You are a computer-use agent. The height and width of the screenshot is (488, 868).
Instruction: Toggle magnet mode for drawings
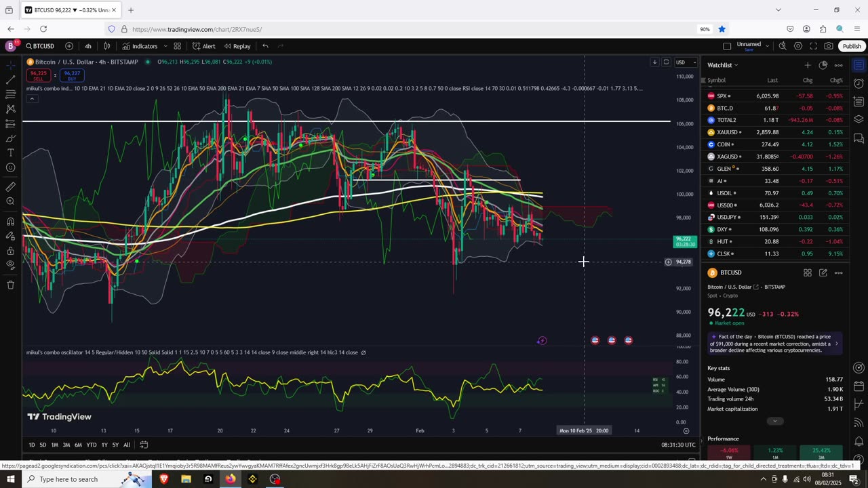pos(10,221)
